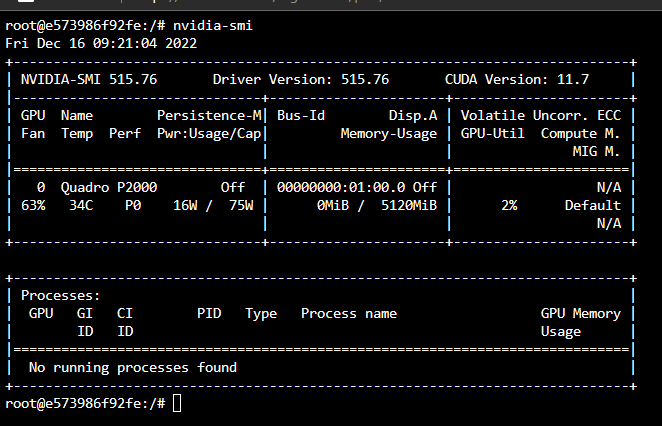This screenshot has height=426, width=662.
Task: Click the Persistence-M column header
Action: point(209,116)
